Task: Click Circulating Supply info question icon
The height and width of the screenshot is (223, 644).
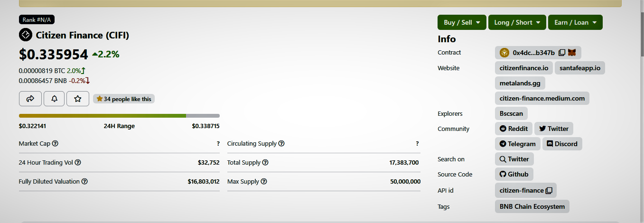Action: point(281,143)
